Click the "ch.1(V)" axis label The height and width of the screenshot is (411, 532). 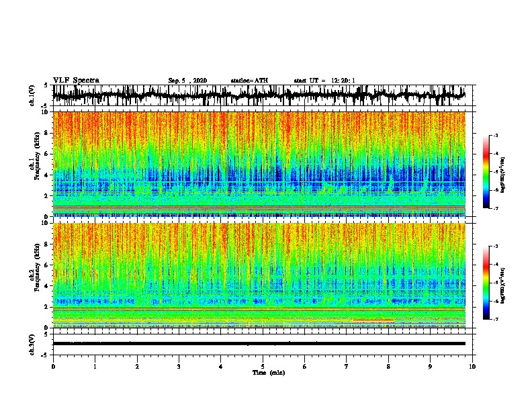pyautogui.click(x=32, y=95)
